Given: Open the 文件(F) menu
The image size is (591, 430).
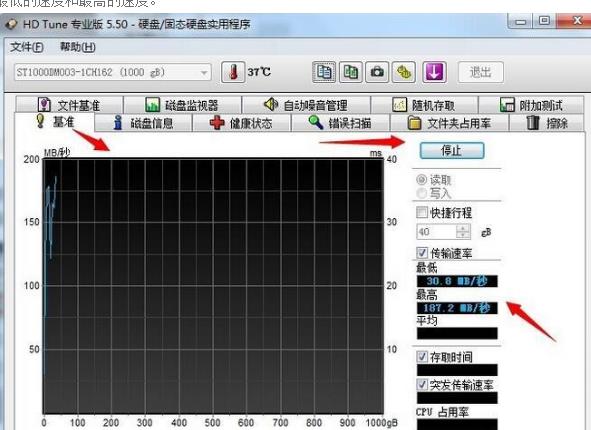Looking at the screenshot, I should [x=27, y=47].
